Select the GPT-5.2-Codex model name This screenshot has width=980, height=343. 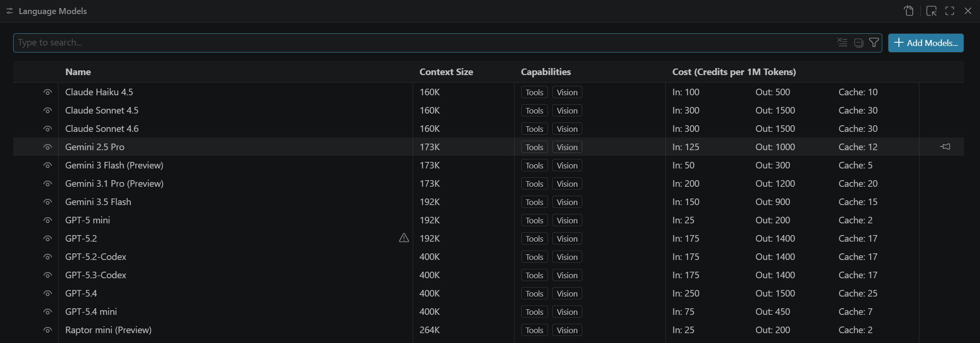pos(96,257)
